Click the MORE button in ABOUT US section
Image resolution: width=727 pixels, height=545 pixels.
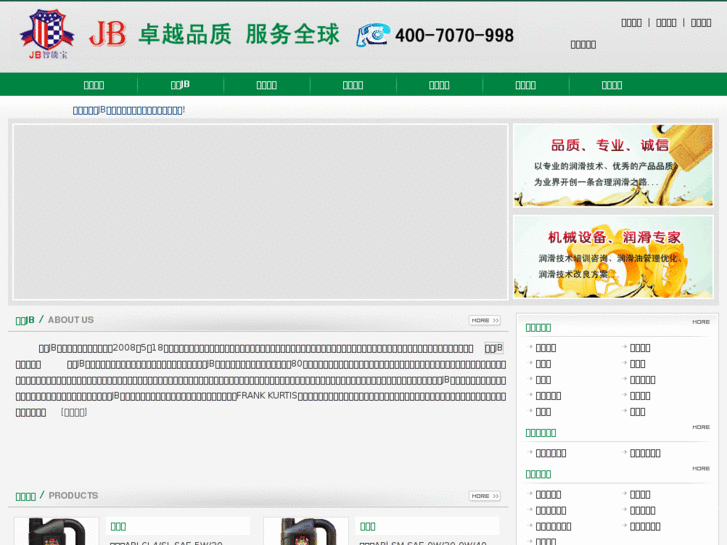pyautogui.click(x=485, y=321)
